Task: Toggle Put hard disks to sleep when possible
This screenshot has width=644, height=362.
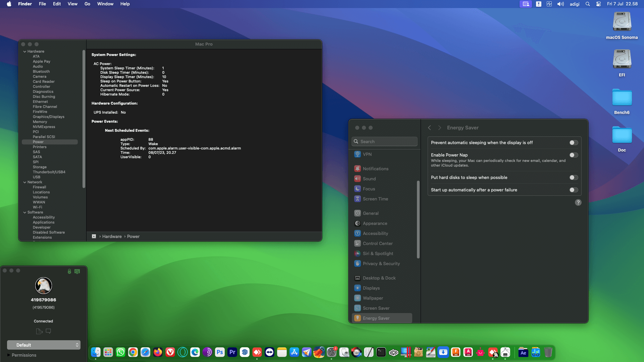Action: tap(574, 178)
